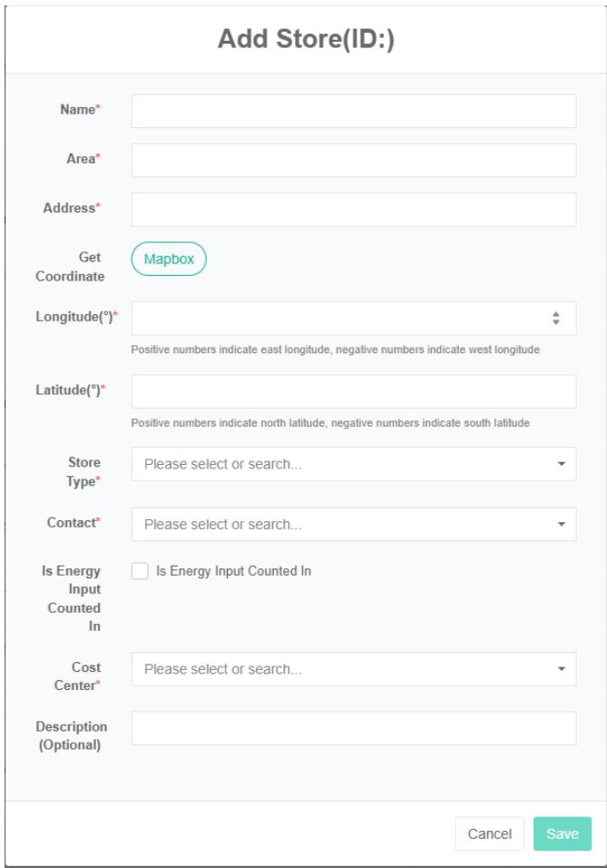Screen dimensions: 607x868
Task: Focus the Area input box
Action: click(354, 160)
